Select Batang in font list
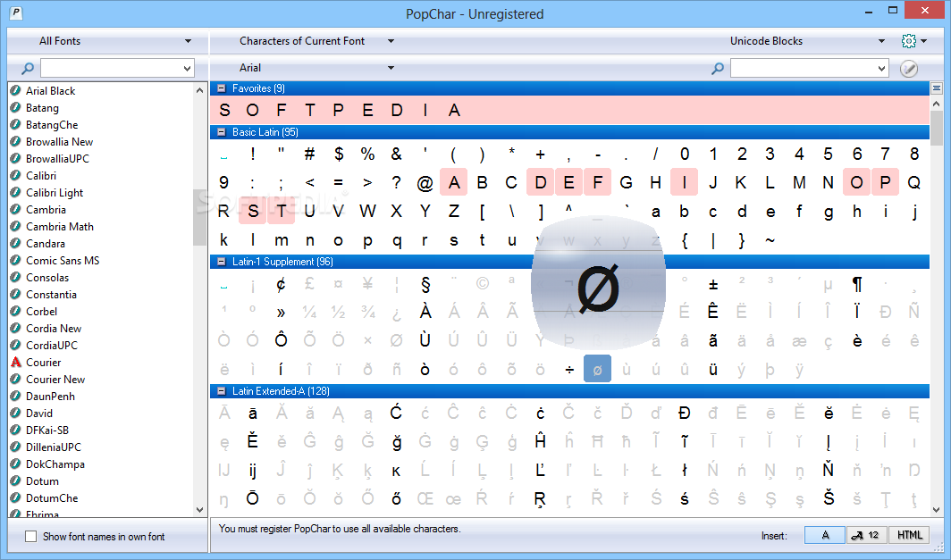The height and width of the screenshot is (560, 951). [x=42, y=108]
